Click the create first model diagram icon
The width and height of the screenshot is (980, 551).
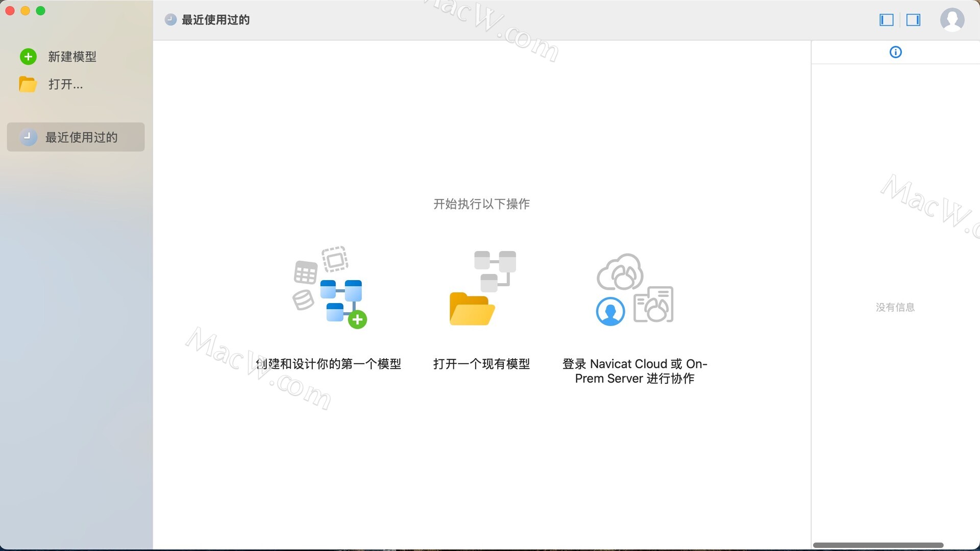pos(329,288)
